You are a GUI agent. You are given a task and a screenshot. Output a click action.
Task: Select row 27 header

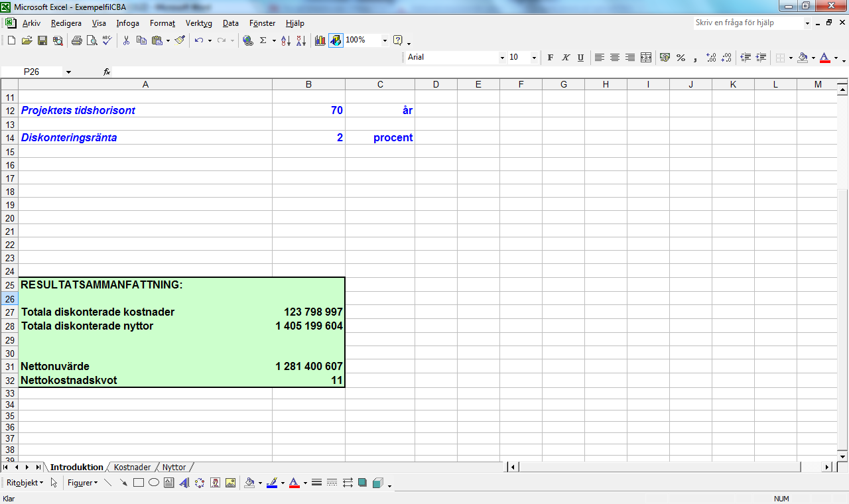pos(9,312)
